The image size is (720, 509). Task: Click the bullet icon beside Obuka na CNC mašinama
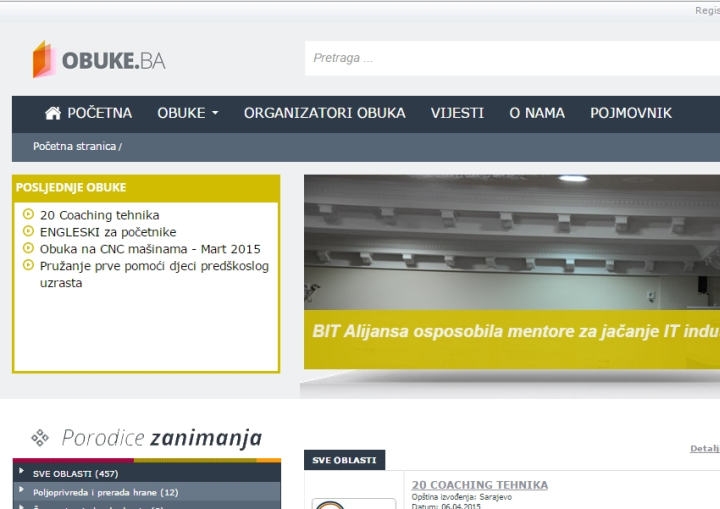[28, 248]
